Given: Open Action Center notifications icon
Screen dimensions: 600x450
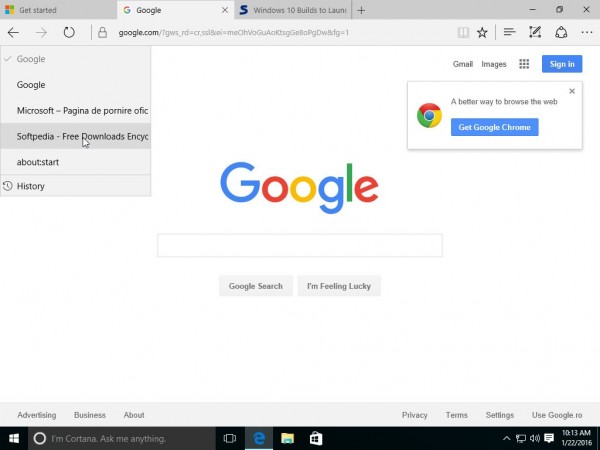Looking at the screenshot, I should tap(549, 439).
